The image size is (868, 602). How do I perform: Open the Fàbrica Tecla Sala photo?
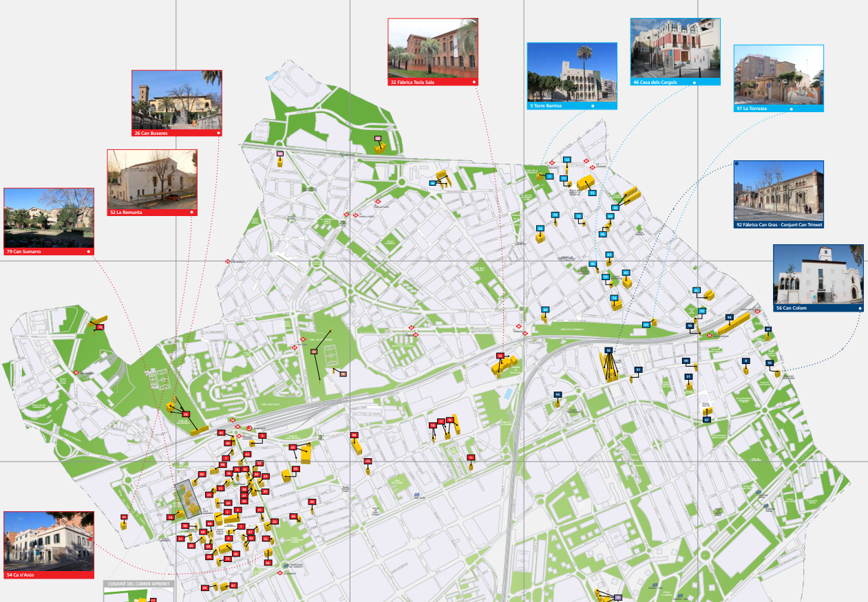[x=432, y=48]
